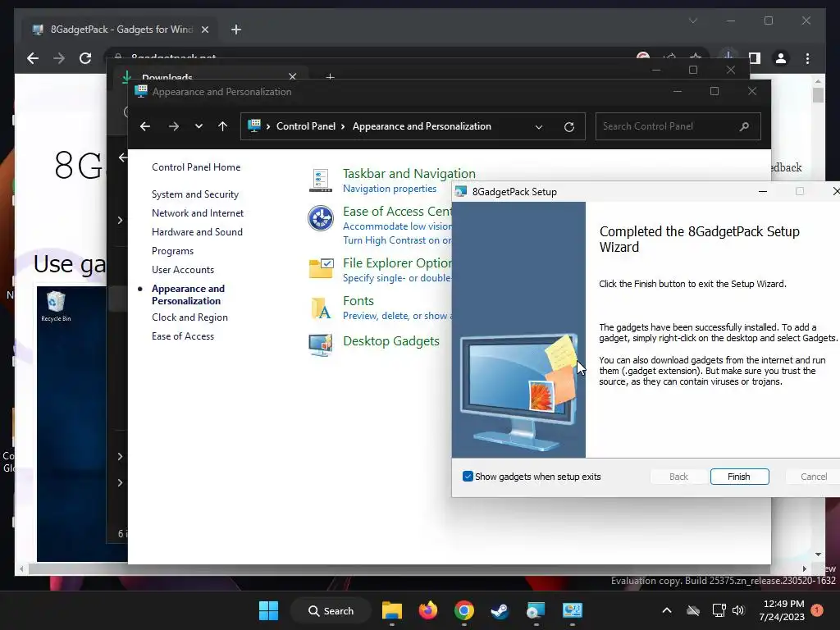Open Network and Internet category
The height and width of the screenshot is (630, 840).
point(197,212)
